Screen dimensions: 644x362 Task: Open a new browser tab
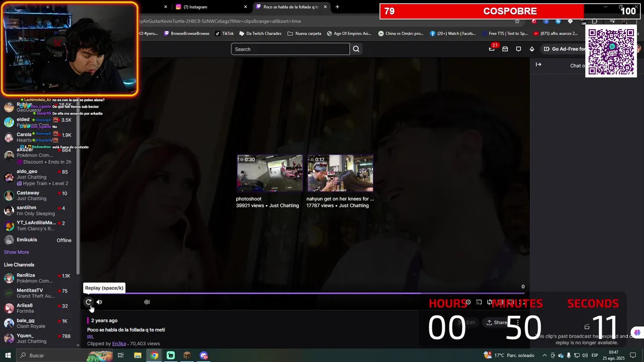pyautogui.click(x=337, y=7)
